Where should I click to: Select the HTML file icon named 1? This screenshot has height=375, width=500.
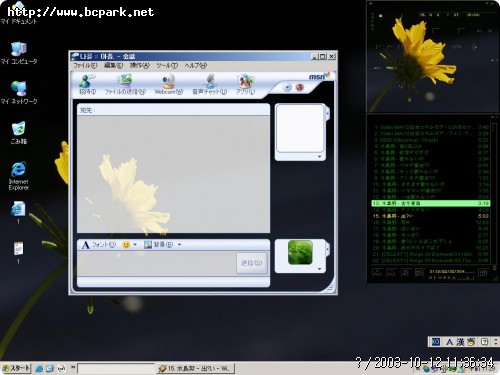coord(18,212)
